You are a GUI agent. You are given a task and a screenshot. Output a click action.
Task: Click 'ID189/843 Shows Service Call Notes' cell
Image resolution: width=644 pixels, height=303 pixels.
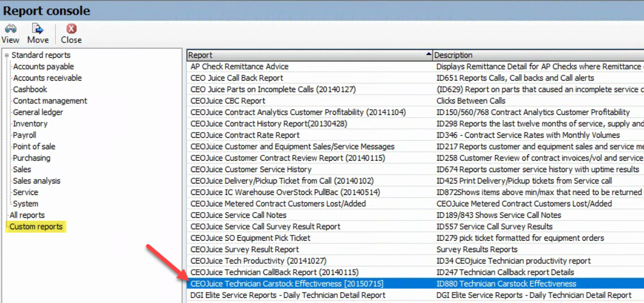coord(498,216)
